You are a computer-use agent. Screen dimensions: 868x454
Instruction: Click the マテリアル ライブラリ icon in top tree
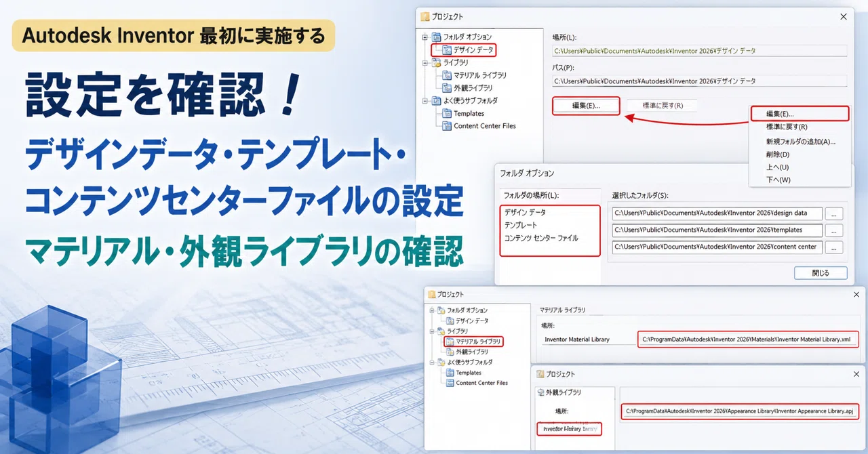[x=448, y=75]
